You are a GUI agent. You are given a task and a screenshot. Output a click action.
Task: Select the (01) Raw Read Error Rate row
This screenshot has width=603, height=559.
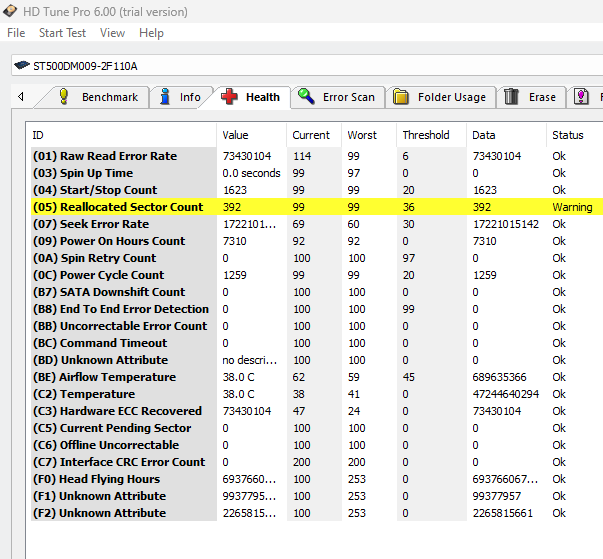[317, 156]
